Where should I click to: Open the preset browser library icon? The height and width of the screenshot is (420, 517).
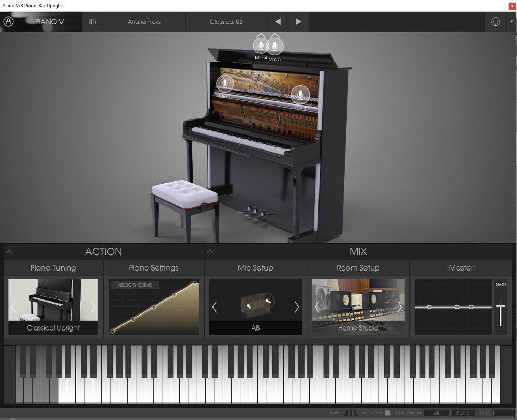tap(93, 22)
